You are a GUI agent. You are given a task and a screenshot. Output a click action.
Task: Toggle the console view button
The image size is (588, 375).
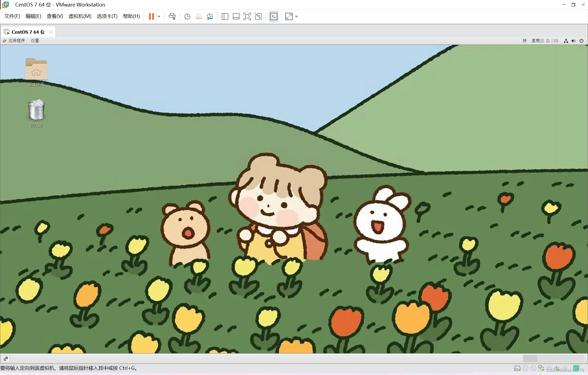[x=274, y=17]
